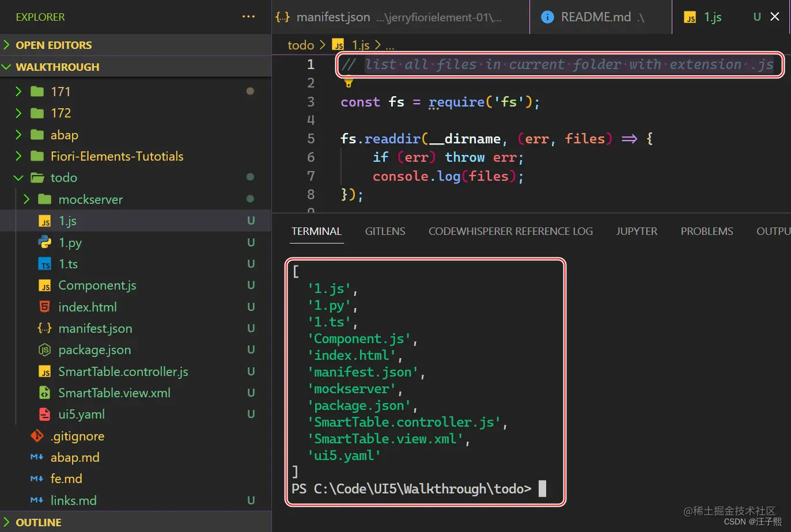Open the PROBLEMS panel tab

(x=707, y=231)
